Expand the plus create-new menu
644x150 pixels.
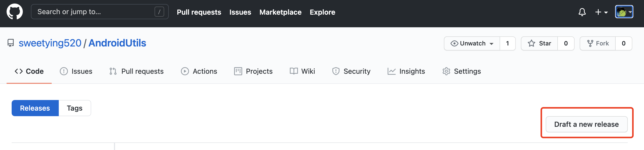tap(601, 12)
